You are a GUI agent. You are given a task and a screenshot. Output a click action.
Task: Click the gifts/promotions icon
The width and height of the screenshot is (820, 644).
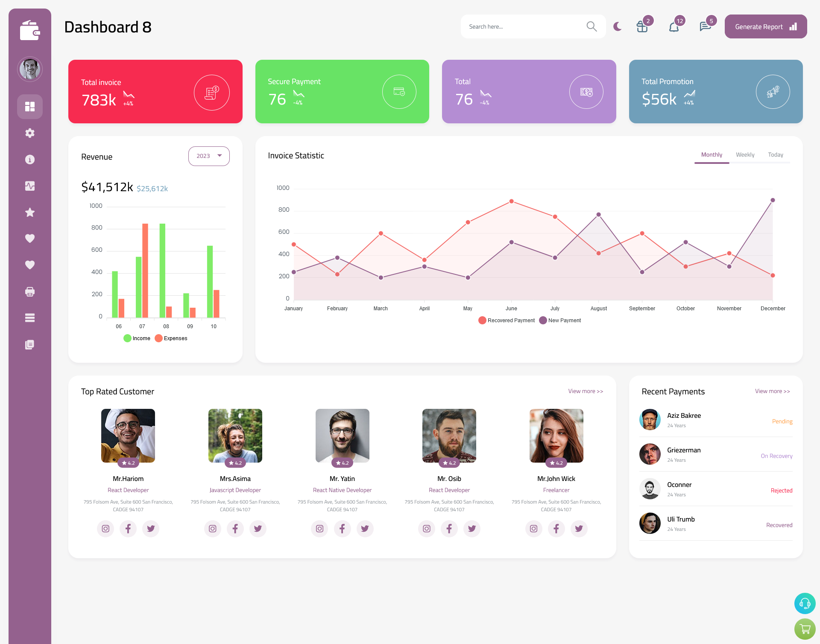[641, 27]
